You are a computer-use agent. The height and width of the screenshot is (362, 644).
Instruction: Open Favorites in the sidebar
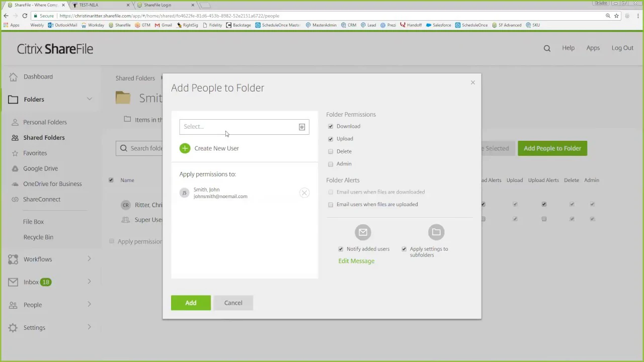coord(35,153)
